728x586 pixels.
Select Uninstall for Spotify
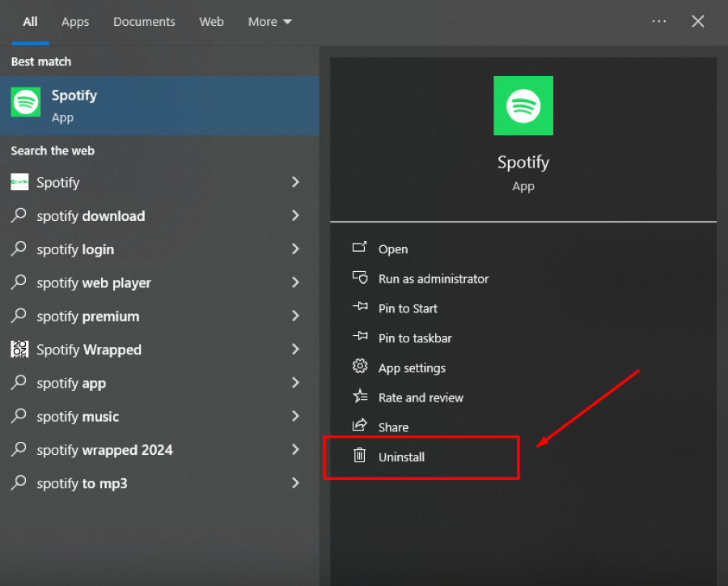coord(401,457)
